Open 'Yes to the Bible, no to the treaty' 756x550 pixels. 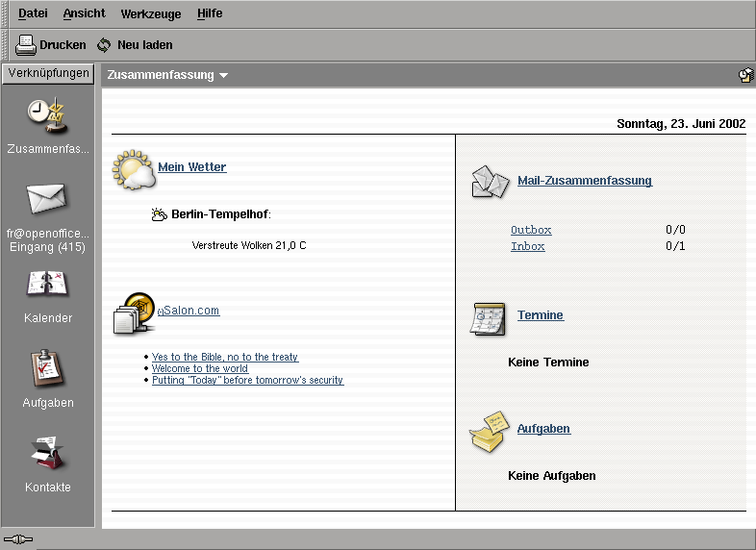pos(225,357)
